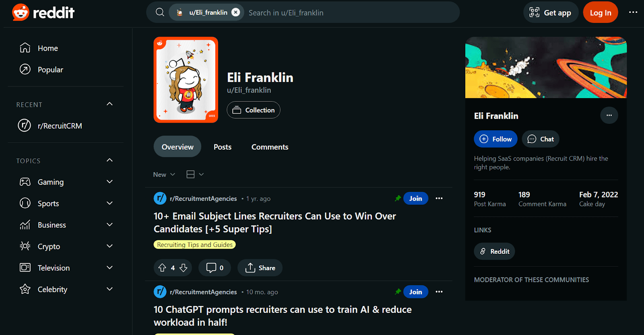The image size is (644, 335).
Task: Collapse the Recent section
Action: tap(109, 104)
